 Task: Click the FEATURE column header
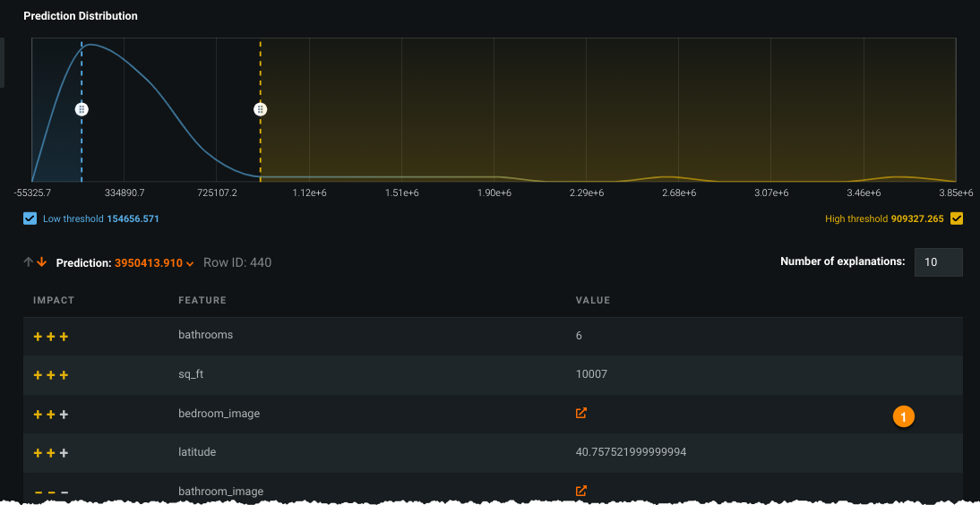tap(202, 301)
